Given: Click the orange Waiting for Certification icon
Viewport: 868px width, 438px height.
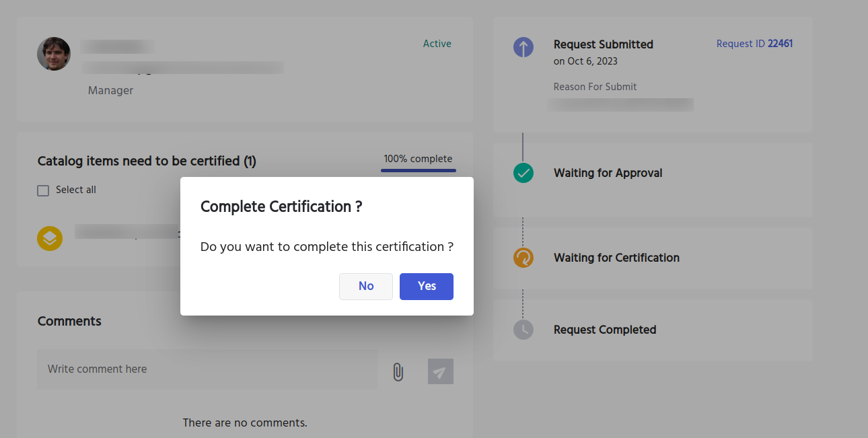Looking at the screenshot, I should pyautogui.click(x=523, y=258).
